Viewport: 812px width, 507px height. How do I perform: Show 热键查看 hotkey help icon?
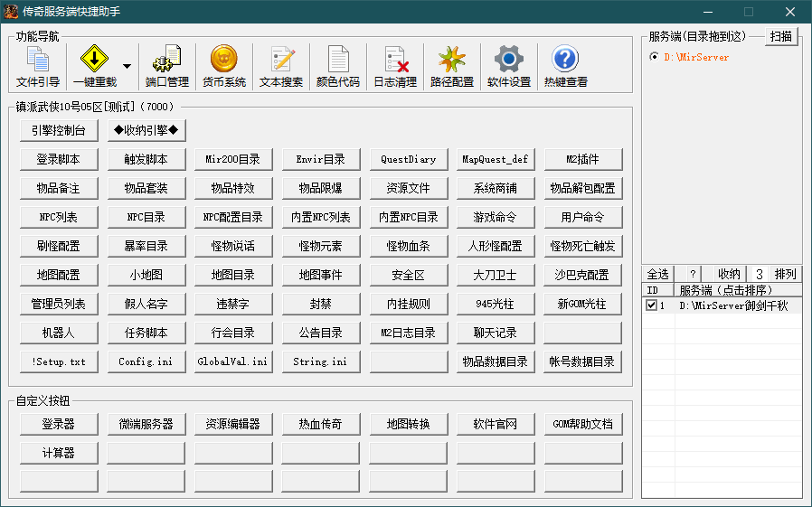click(565, 67)
